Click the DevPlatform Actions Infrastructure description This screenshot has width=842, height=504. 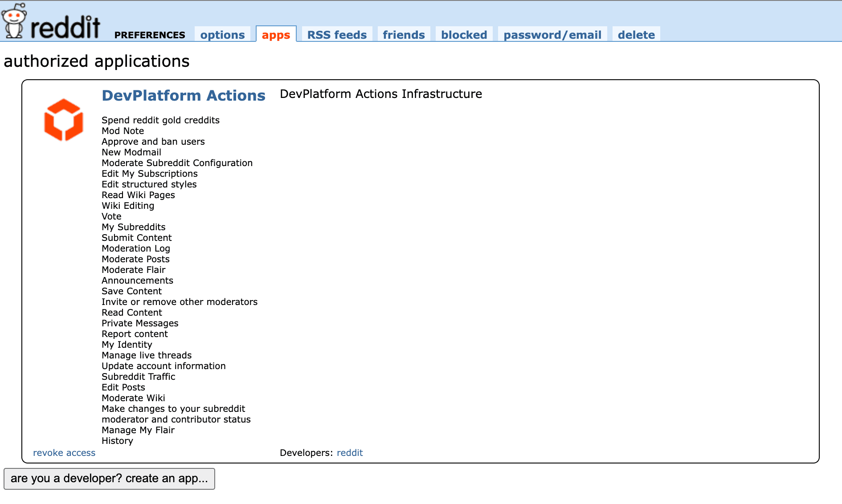(x=380, y=94)
